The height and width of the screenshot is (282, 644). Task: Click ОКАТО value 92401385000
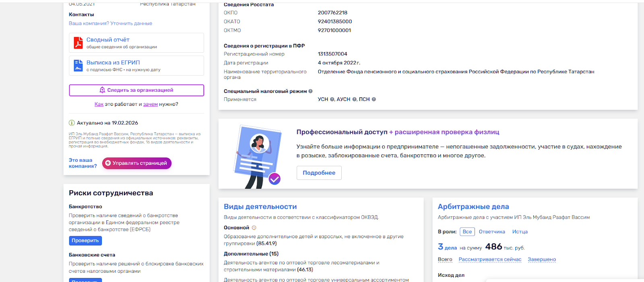pyautogui.click(x=335, y=22)
